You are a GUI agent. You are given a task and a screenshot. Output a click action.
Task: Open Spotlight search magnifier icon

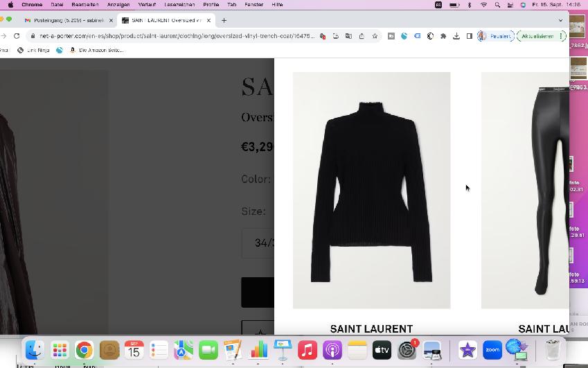coord(497,4)
